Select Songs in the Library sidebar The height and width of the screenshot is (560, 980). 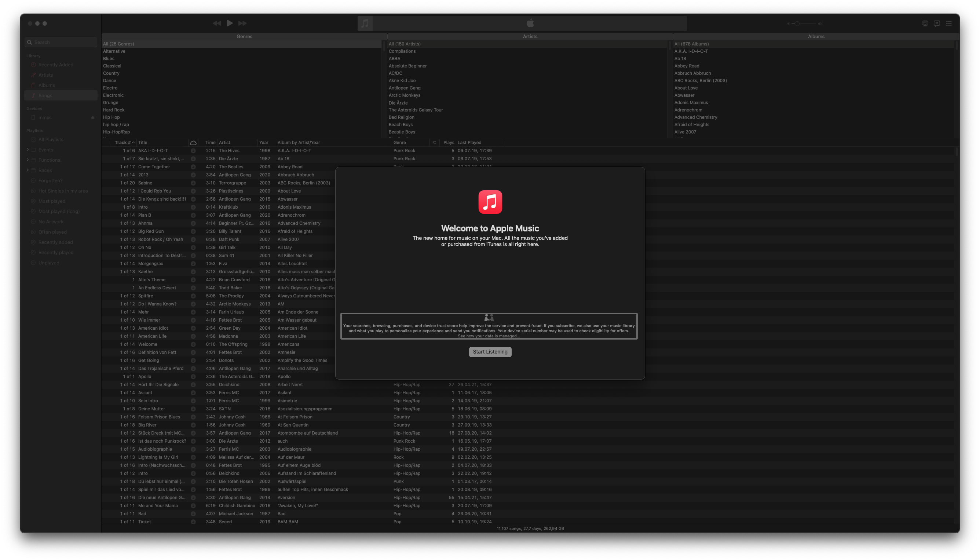tap(45, 96)
